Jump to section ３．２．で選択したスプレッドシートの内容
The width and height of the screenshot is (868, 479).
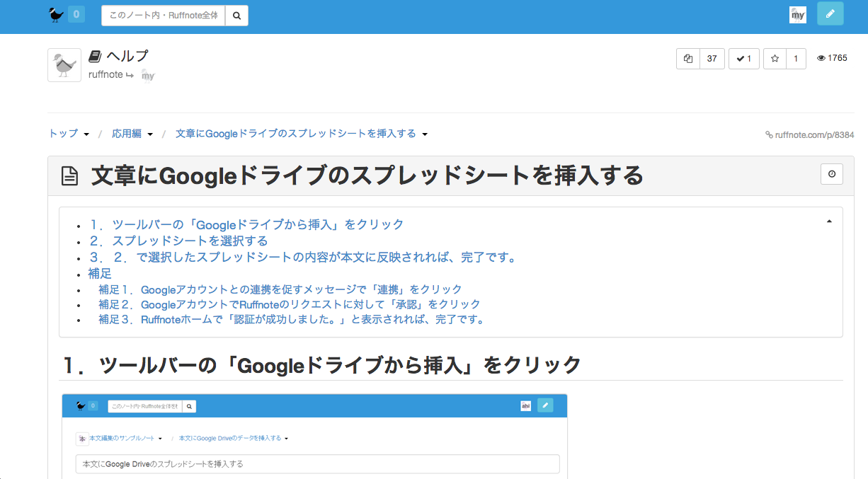click(303, 257)
